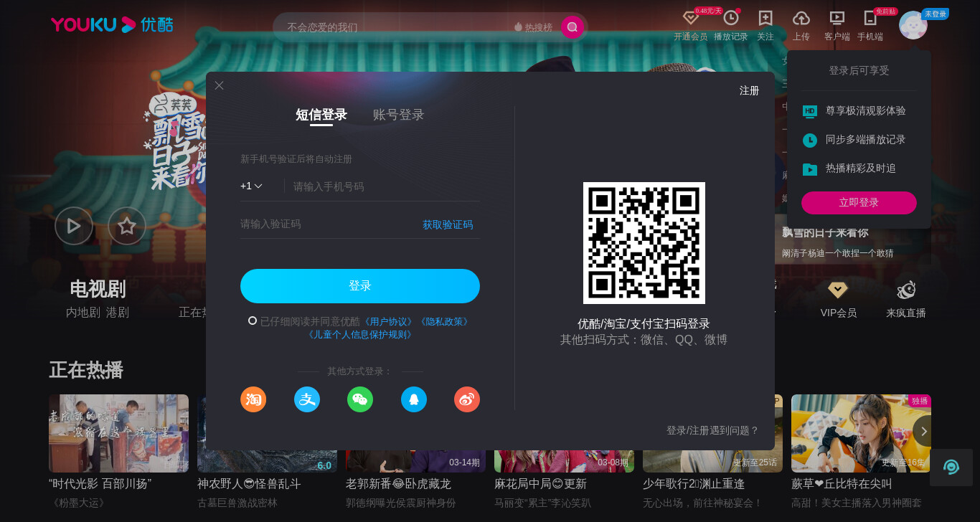
Task: Click the 麻花局中局 title
Action: (540, 484)
